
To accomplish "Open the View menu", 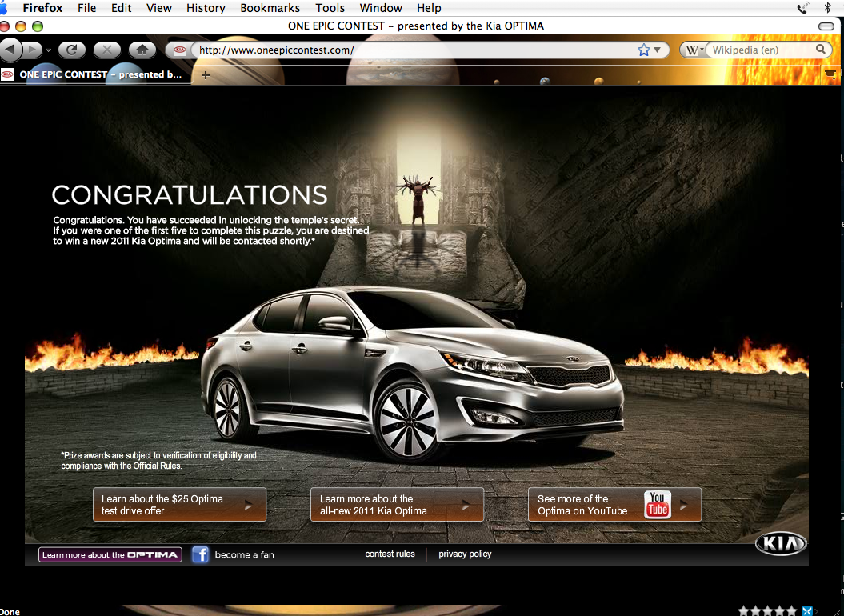I will click(158, 8).
